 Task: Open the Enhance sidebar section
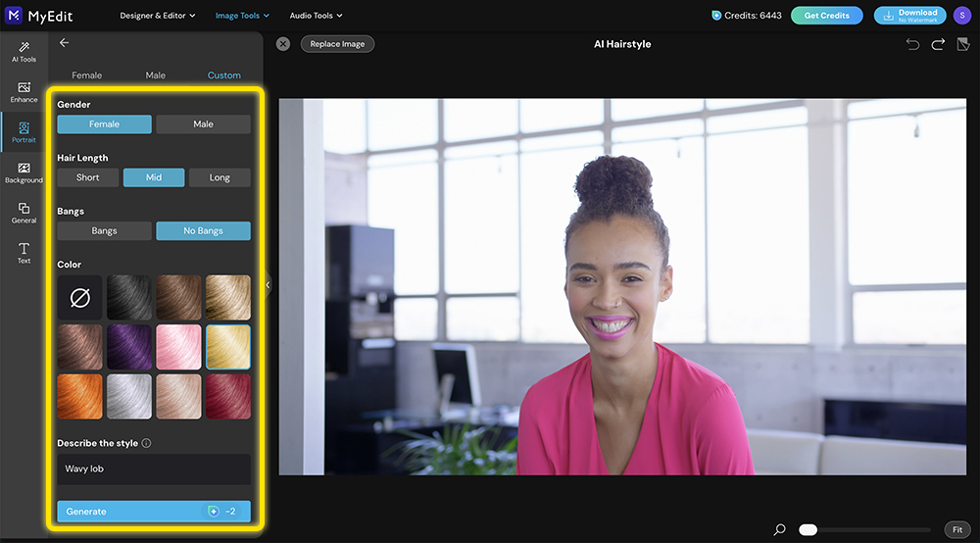pyautogui.click(x=24, y=92)
